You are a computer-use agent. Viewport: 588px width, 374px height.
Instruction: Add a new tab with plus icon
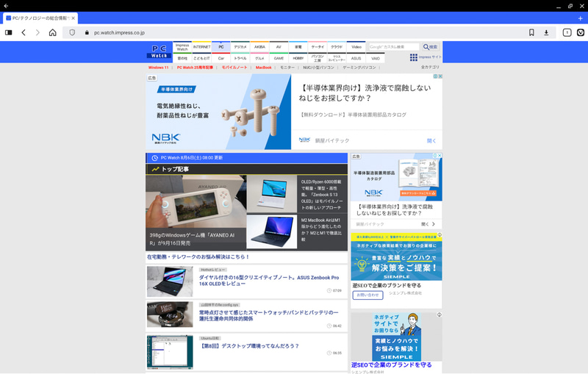pyautogui.click(x=581, y=18)
